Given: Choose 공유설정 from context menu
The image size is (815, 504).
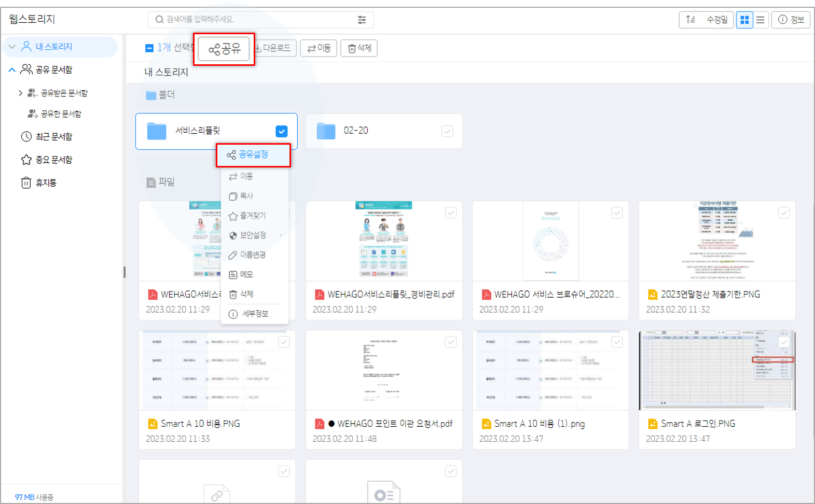Looking at the screenshot, I should point(253,155).
